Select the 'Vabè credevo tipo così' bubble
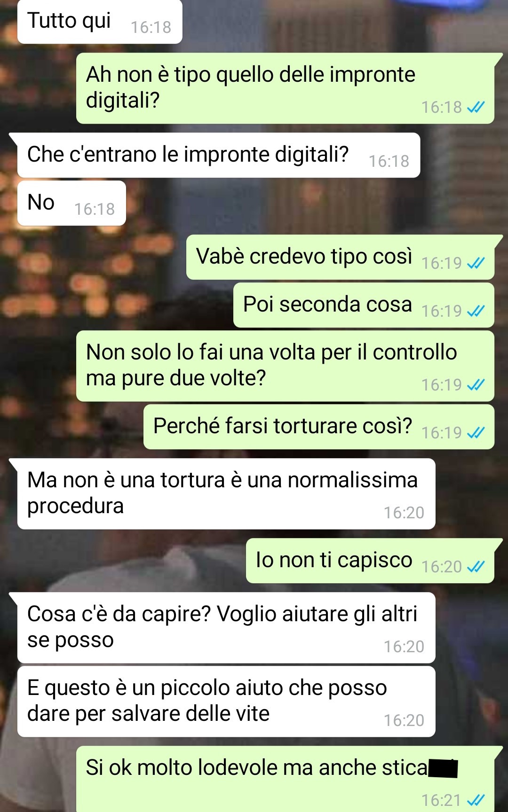The image size is (508, 812). click(340, 257)
